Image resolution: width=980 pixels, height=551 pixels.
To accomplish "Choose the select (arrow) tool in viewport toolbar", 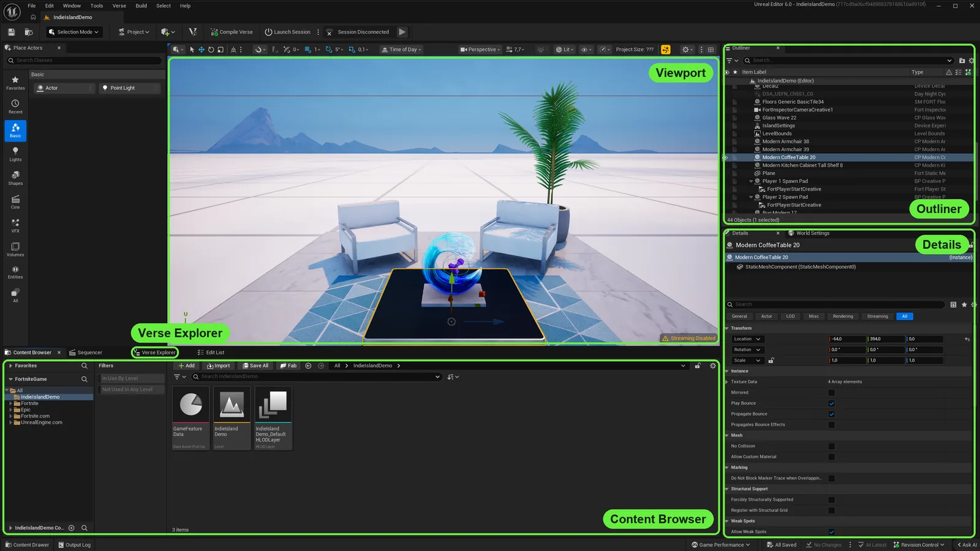I will (192, 50).
